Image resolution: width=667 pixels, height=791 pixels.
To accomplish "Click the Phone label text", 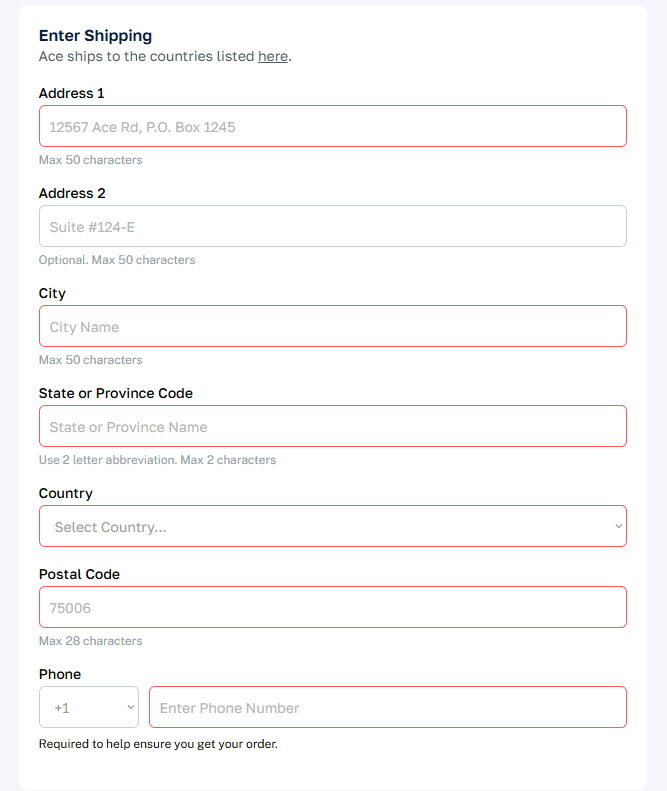I will (60, 674).
